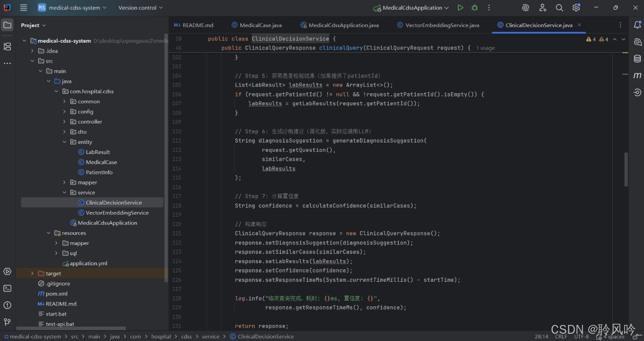Collapse the resources folder
Screen dimensions: 644x341
coord(48,233)
